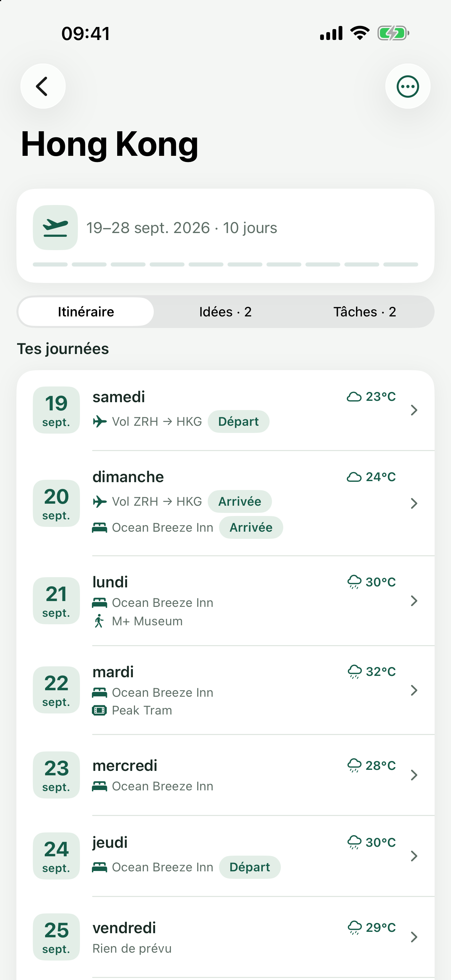Viewport: 451px width, 980px height.
Task: Select the Itinéraire tab
Action: pos(86,312)
